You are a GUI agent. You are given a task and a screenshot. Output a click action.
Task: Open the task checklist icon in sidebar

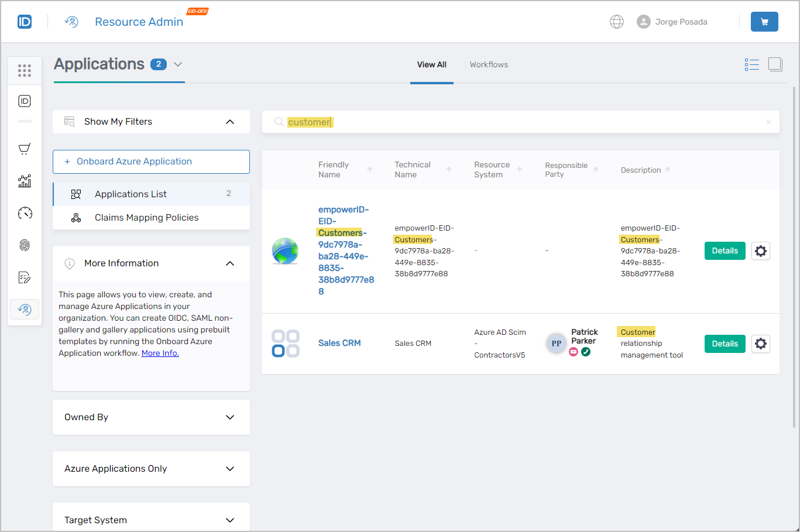coord(25,277)
